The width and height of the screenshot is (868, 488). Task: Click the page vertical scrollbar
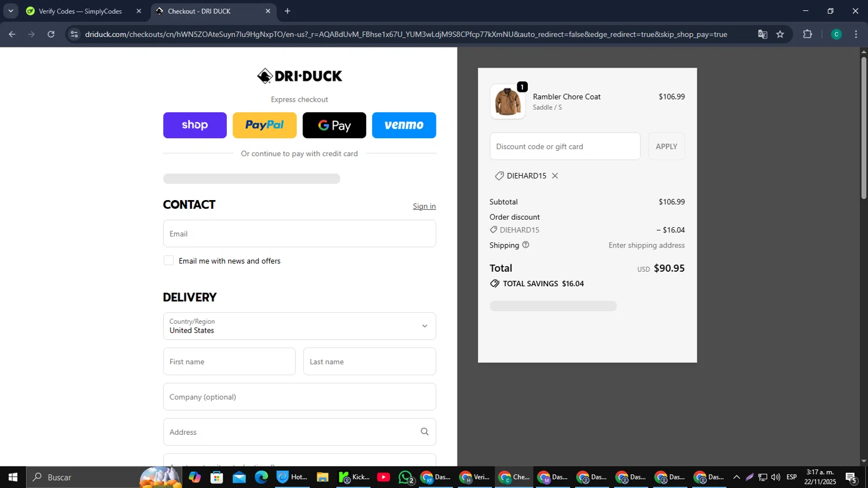(863, 128)
